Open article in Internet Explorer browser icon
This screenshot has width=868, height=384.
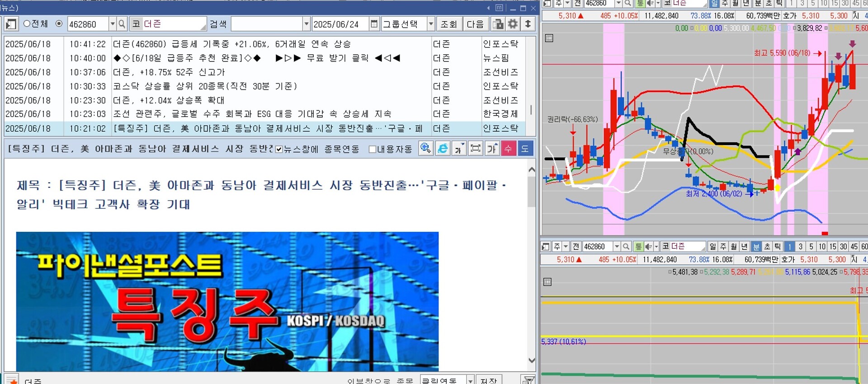(x=443, y=148)
